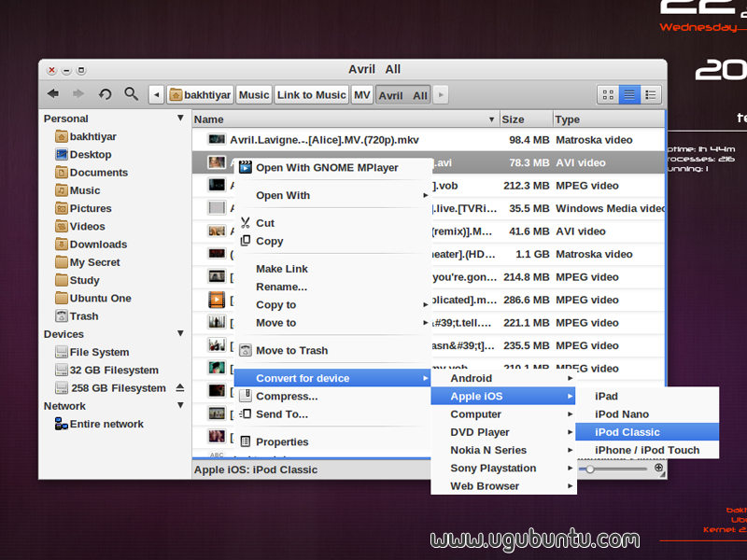Open Properties from context menu
Image resolution: width=747 pixels, height=560 pixels.
(x=332, y=441)
